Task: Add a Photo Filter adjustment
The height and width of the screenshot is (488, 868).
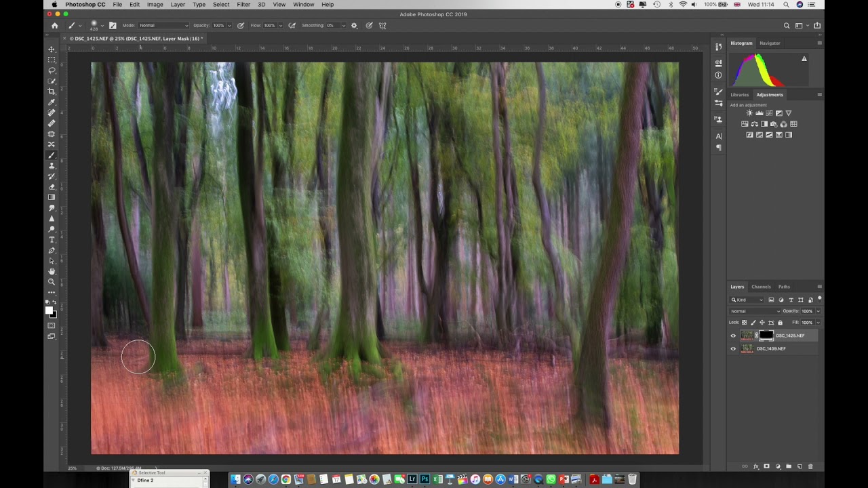Action: tap(774, 124)
